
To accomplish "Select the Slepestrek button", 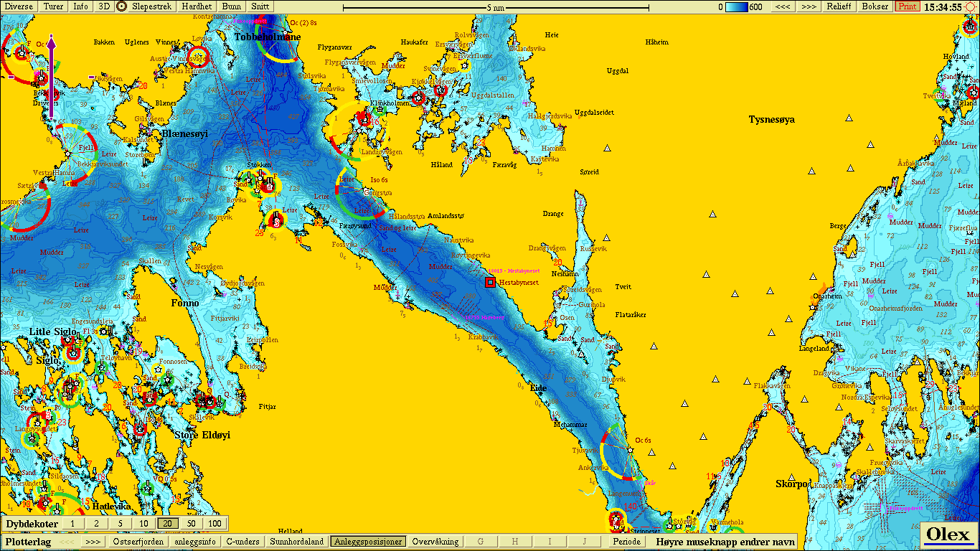I will pos(152,6).
